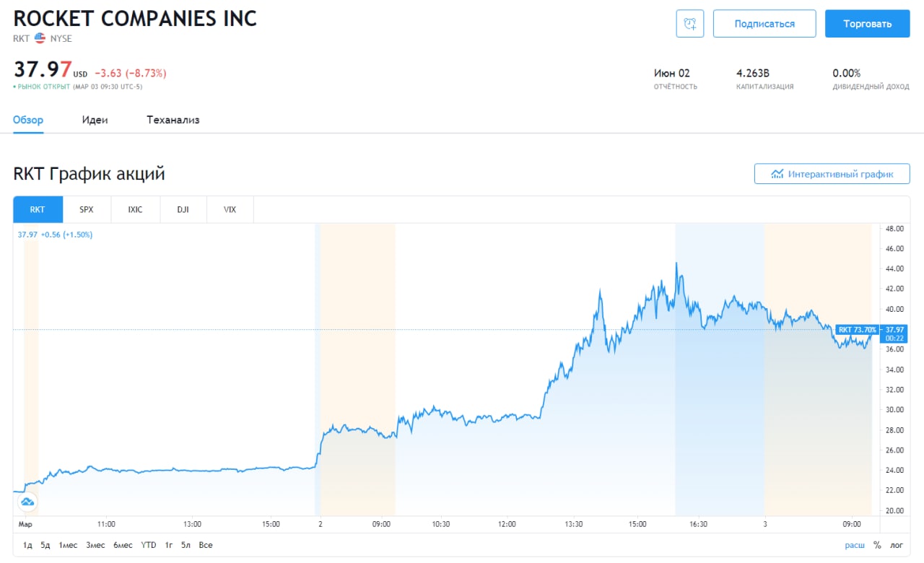Viewport: 924px width, 563px height.
Task: Click the Подписаться button
Action: pos(764,23)
